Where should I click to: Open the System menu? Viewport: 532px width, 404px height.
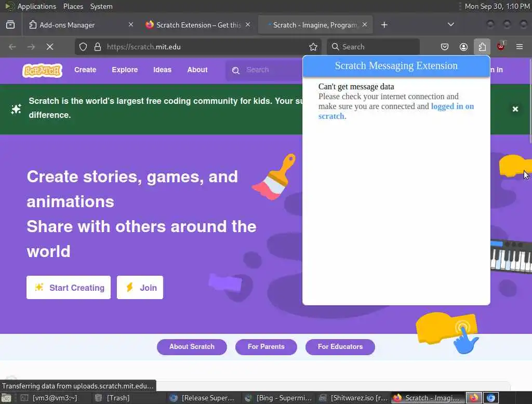tap(101, 6)
